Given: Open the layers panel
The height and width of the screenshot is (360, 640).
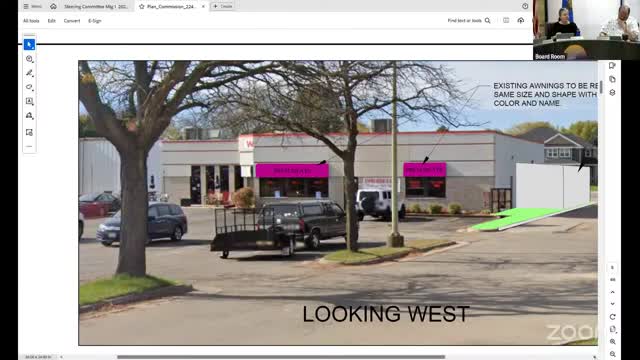Looking at the screenshot, I should point(612,93).
